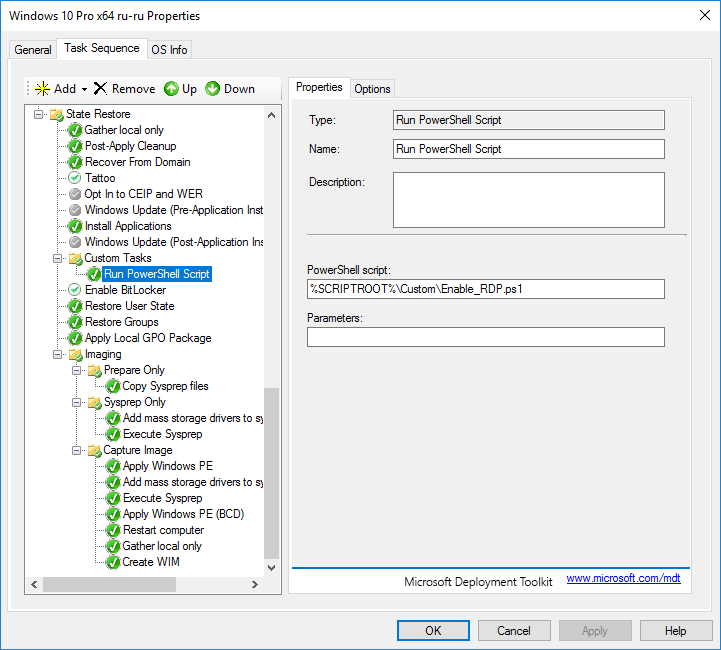Open the OS Info tab
This screenshot has height=650, width=721.
pyautogui.click(x=169, y=50)
